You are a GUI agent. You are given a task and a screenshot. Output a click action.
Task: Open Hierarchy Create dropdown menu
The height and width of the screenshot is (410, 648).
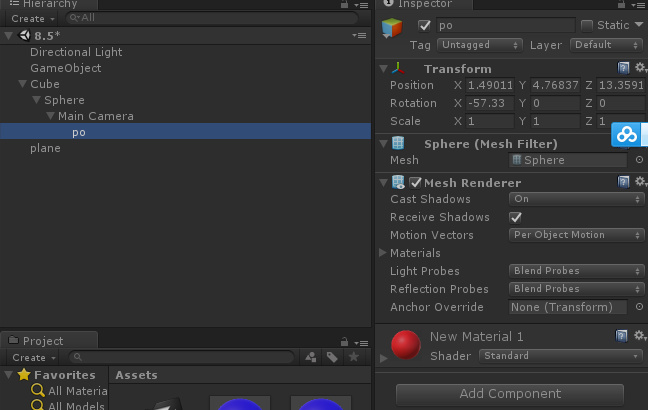coord(32,19)
